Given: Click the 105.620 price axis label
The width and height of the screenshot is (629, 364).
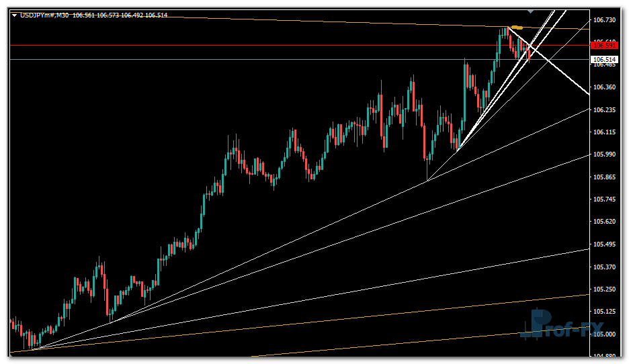Looking at the screenshot, I should (605, 222).
